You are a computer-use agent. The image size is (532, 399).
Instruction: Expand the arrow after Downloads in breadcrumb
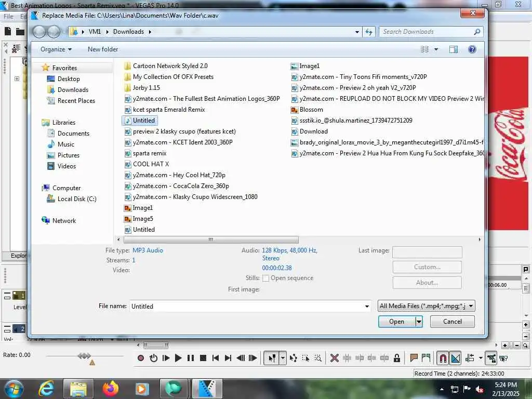(150, 32)
